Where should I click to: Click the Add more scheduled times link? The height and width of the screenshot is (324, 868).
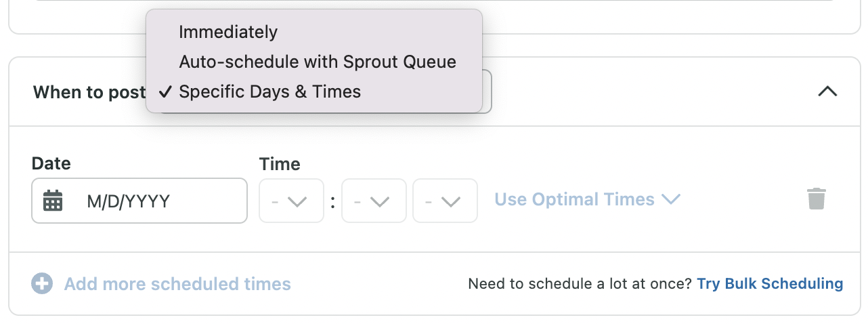click(177, 283)
